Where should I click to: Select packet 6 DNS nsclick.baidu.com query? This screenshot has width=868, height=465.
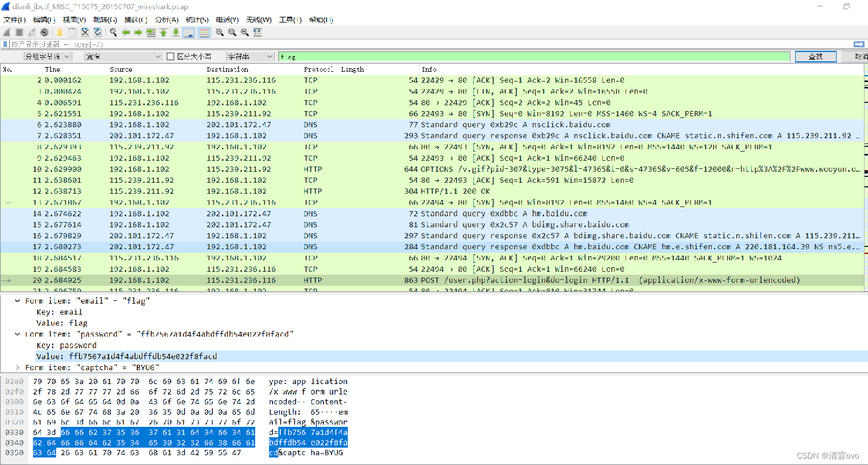431,124
